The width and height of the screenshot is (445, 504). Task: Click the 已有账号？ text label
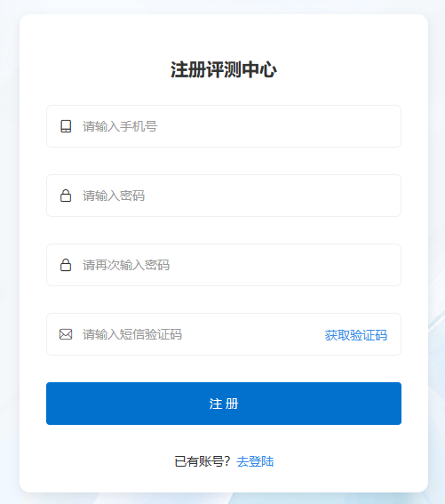pyautogui.click(x=203, y=461)
